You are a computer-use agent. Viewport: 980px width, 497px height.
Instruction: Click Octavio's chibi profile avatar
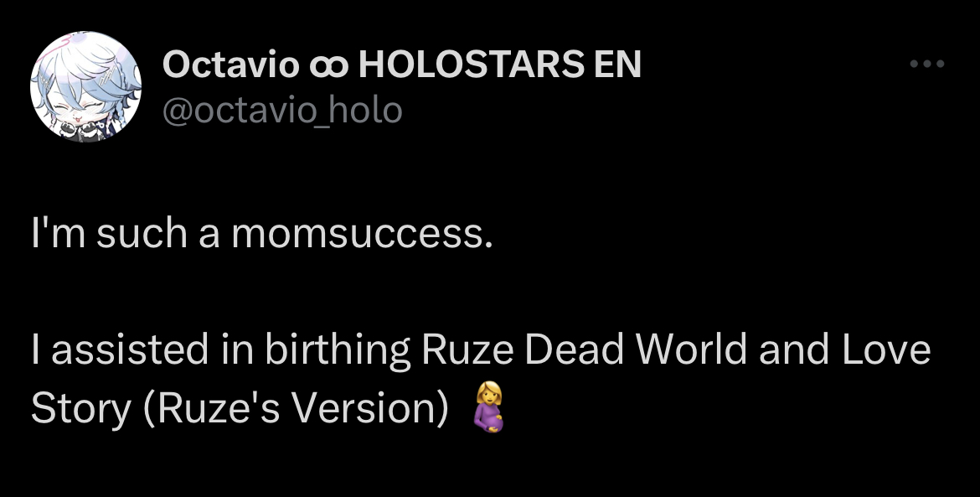[85, 86]
